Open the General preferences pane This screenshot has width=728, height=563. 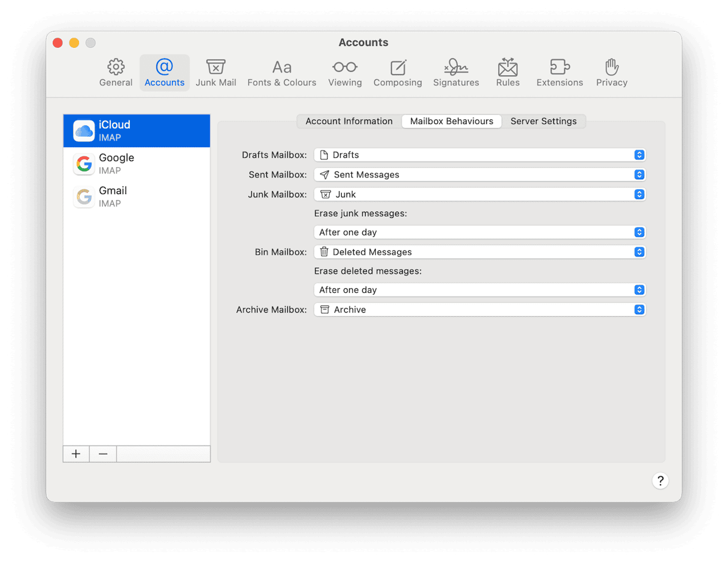[116, 73]
